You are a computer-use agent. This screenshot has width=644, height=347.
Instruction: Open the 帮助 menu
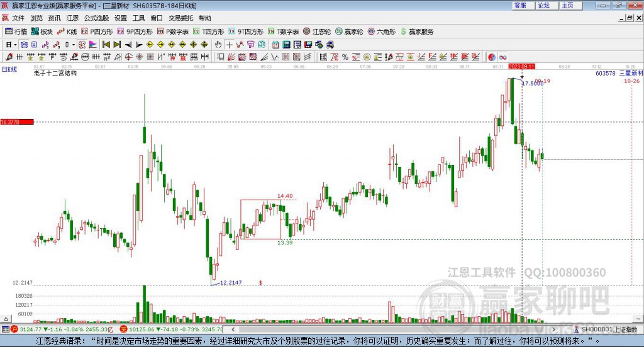[x=204, y=18]
